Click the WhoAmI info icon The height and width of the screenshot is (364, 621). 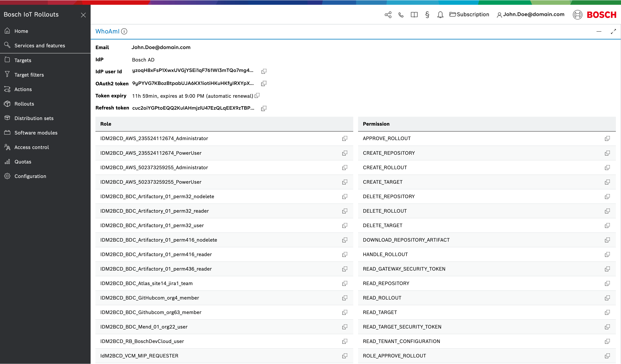(124, 32)
